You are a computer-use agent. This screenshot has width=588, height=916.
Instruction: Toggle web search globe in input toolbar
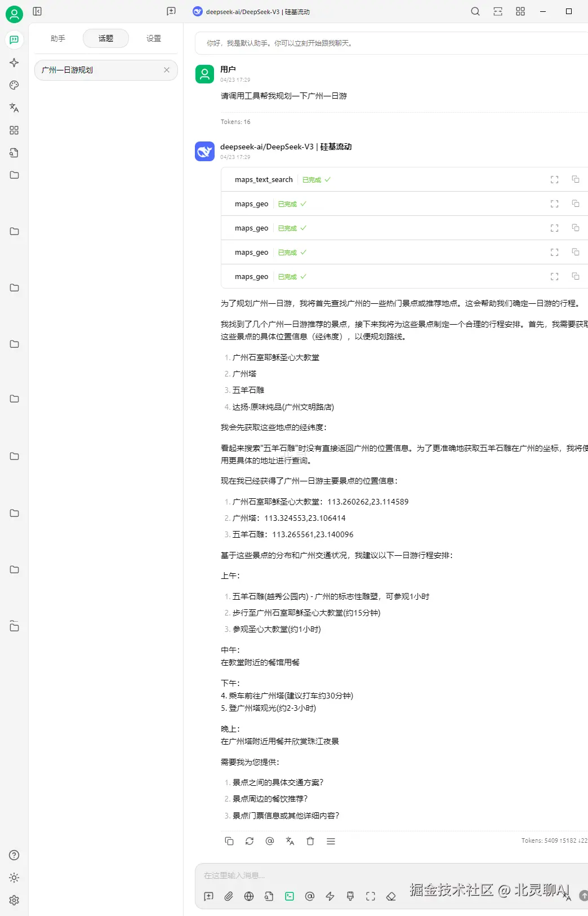point(249,896)
